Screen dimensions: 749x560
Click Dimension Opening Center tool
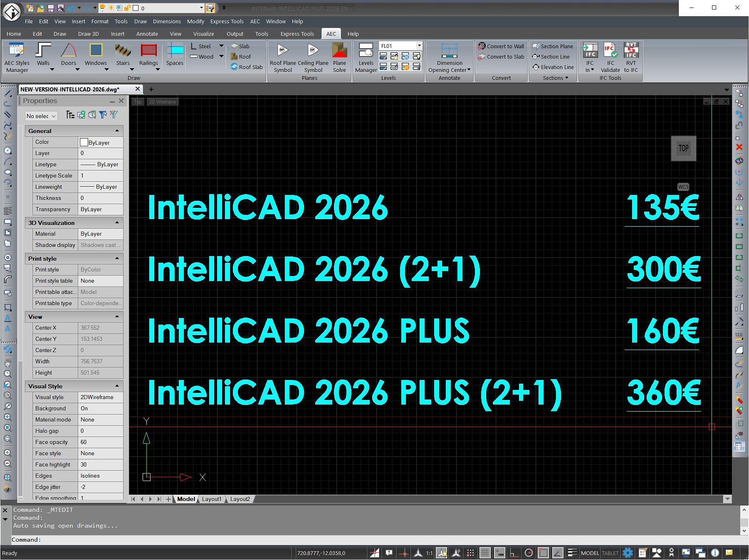pos(450,58)
